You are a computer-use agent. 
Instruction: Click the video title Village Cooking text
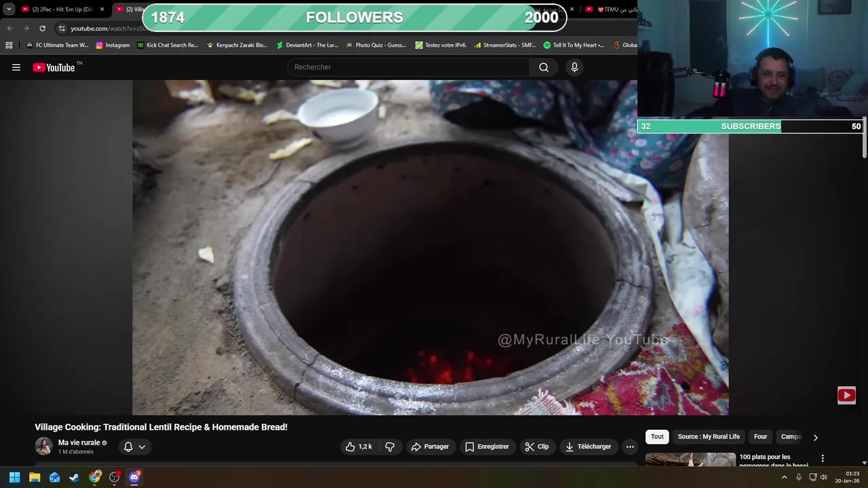tap(161, 427)
